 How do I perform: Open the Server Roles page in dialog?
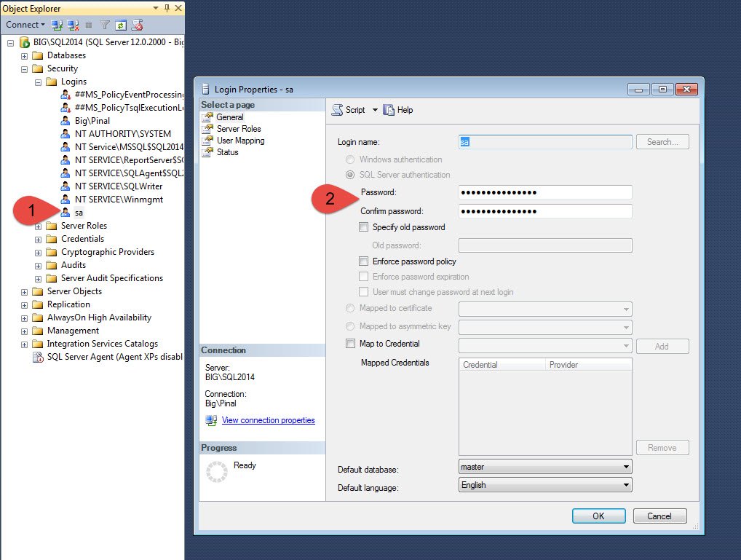(239, 129)
